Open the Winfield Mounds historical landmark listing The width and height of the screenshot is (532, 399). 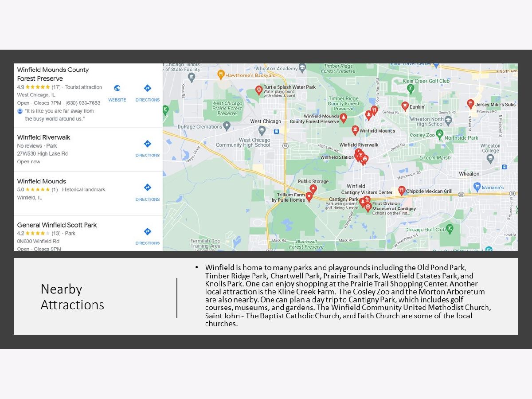pos(42,181)
